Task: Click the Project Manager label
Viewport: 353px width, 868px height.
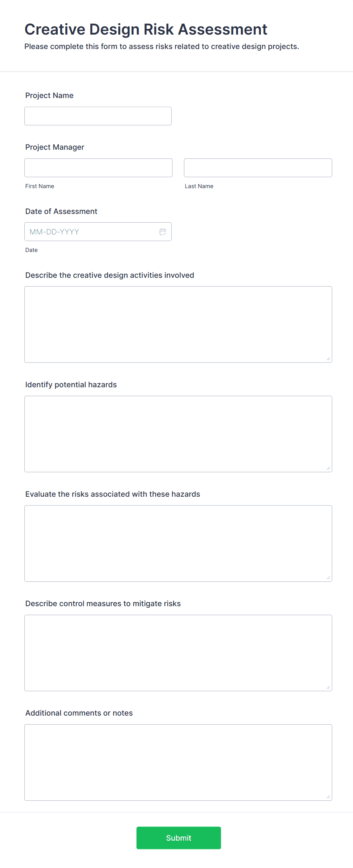Action: (54, 147)
